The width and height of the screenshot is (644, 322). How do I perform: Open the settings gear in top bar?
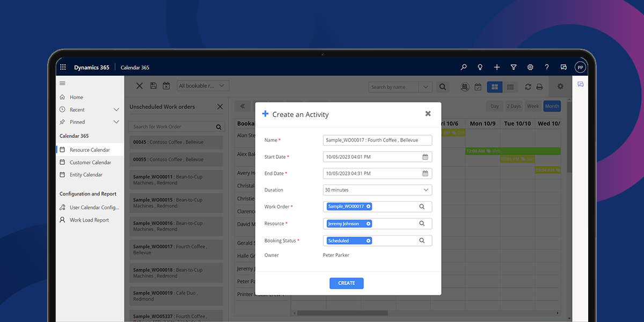coord(530,68)
